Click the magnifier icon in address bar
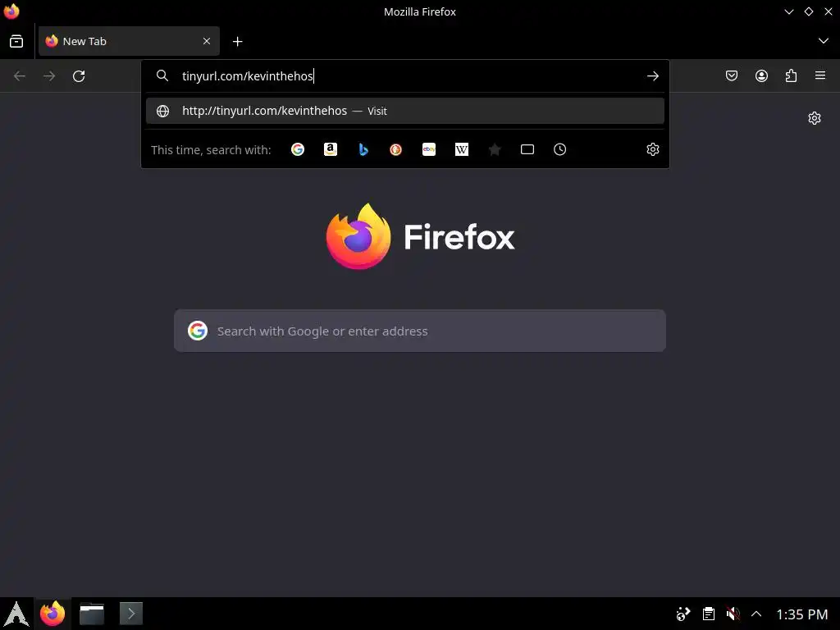Screen dimensions: 840x630 tap(162, 76)
